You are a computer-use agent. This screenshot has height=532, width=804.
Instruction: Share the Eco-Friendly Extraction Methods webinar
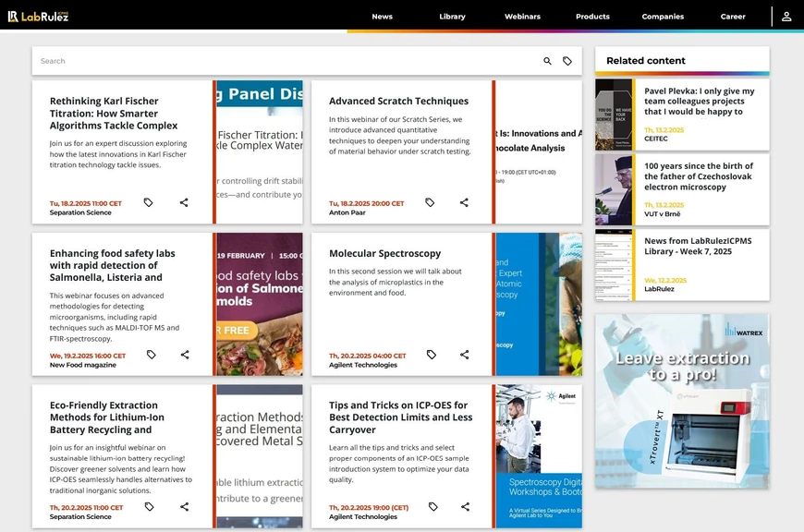184,507
